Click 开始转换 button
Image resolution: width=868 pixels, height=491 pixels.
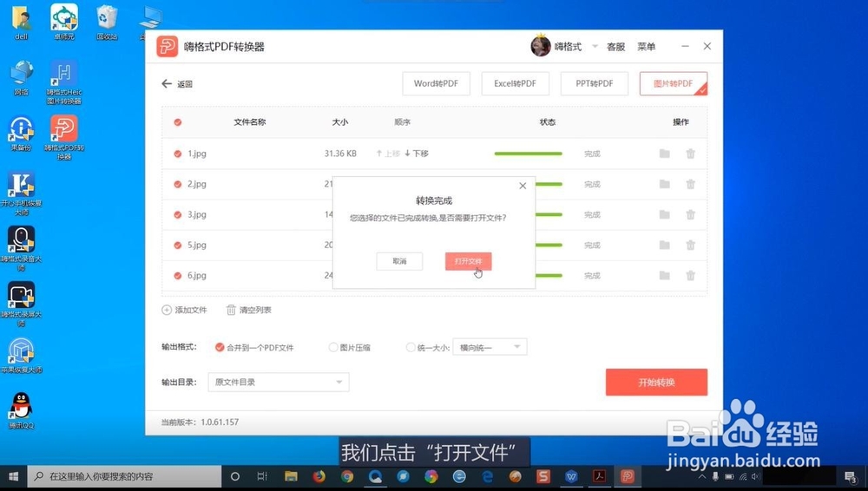click(x=656, y=382)
